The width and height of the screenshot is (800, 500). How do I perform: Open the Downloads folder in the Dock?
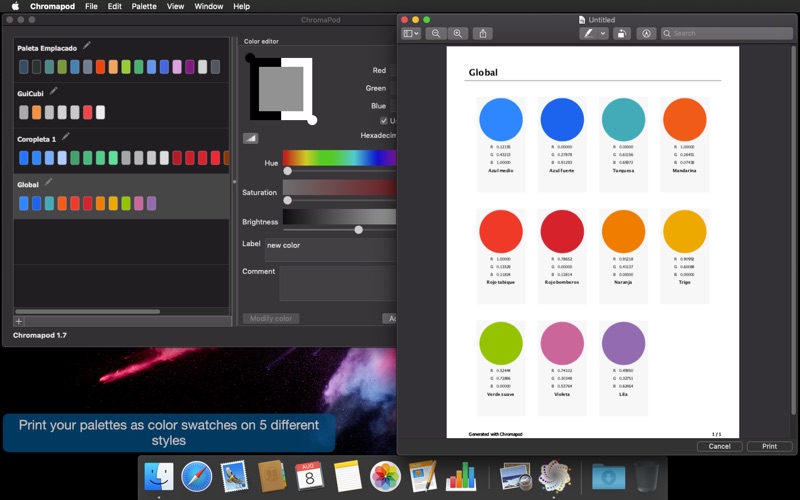tap(608, 477)
